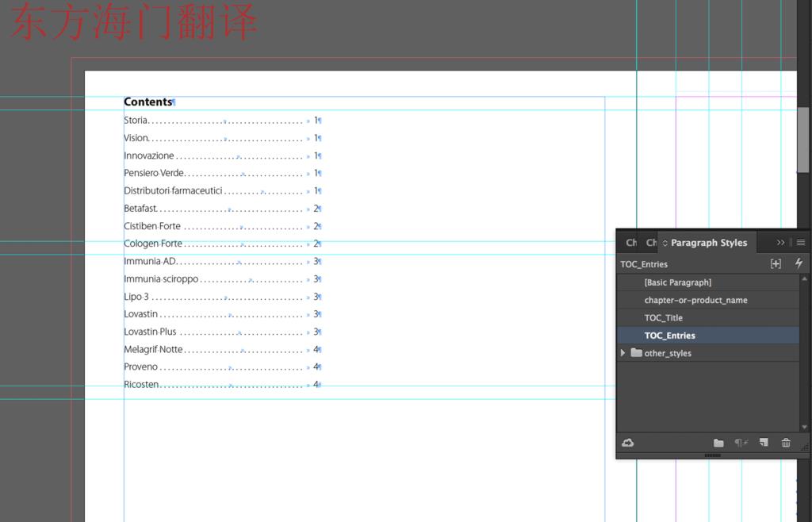
Task: Click the Innovazione TOC entry
Action: click(x=148, y=155)
